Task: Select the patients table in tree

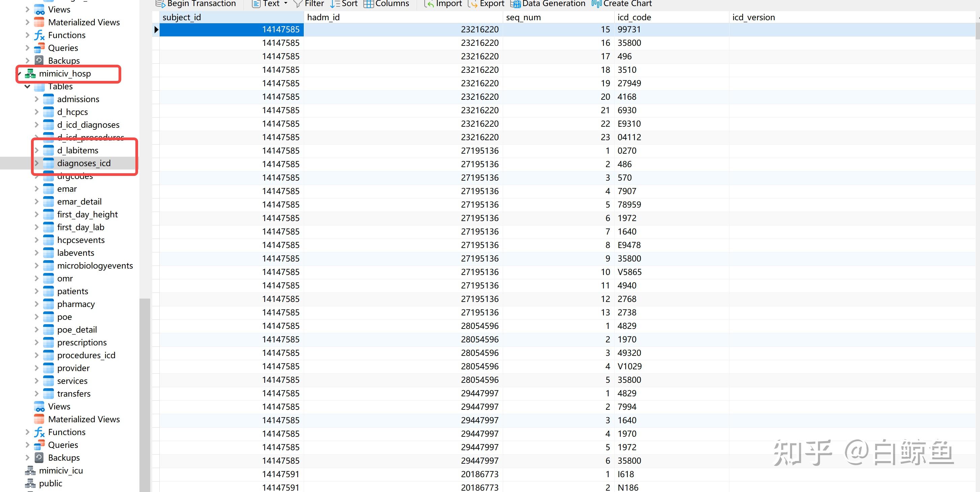Action: coord(72,291)
